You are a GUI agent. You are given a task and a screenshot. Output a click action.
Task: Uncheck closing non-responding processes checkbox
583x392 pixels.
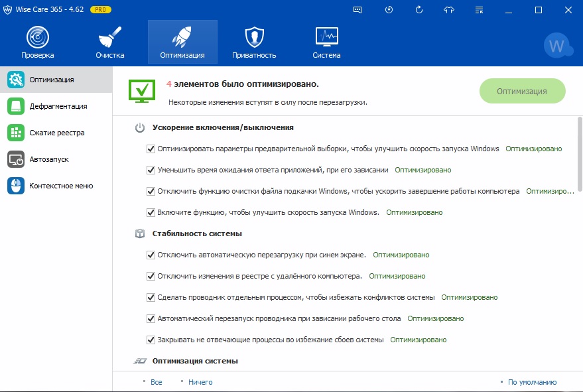[151, 340]
